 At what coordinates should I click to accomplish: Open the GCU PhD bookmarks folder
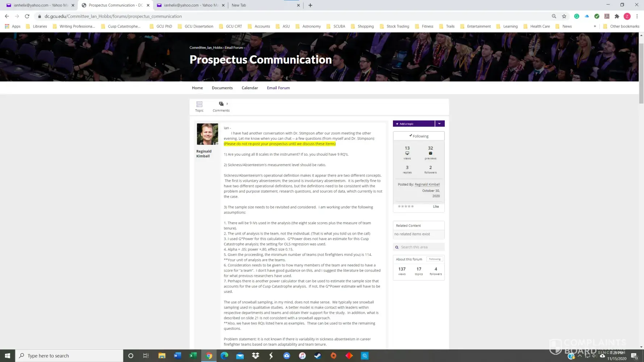click(x=161, y=26)
